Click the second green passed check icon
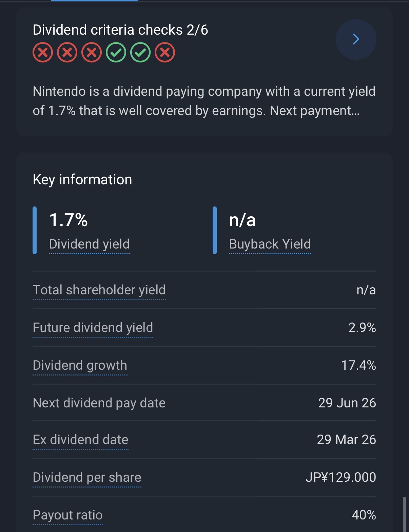 coord(140,52)
